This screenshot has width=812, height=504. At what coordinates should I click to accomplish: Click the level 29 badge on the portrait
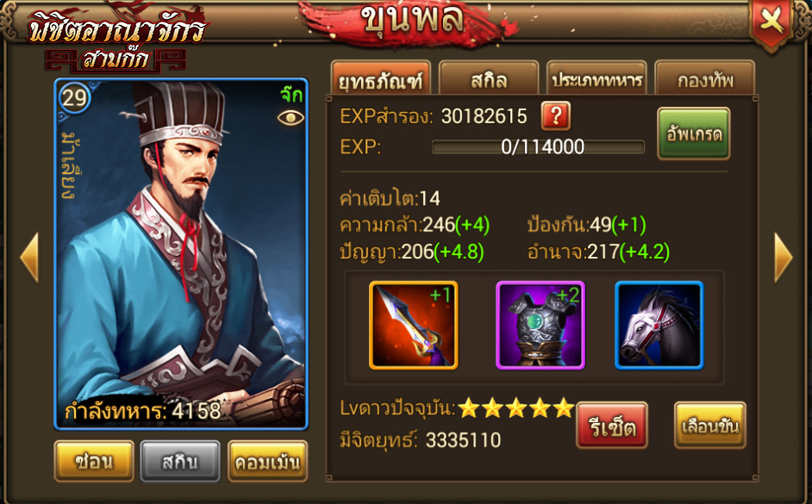click(75, 98)
